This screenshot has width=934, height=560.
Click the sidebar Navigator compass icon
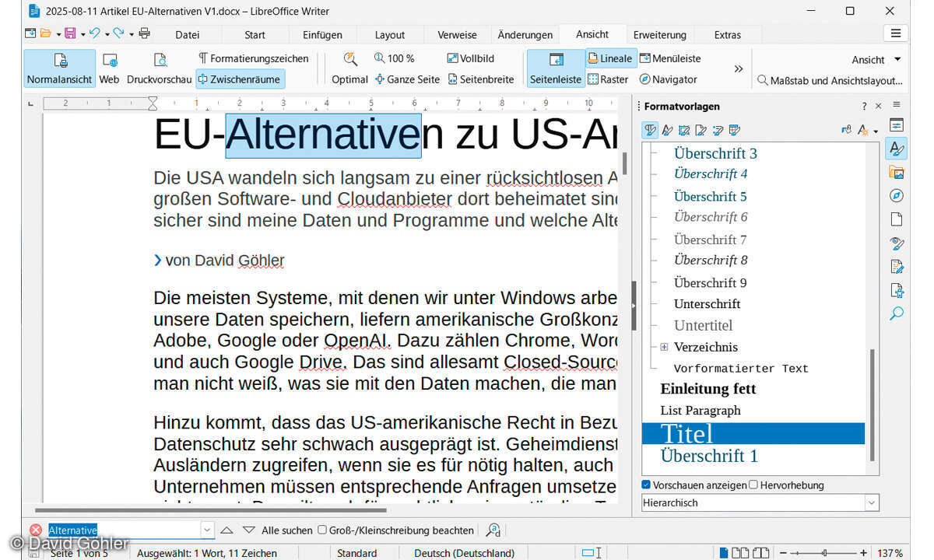tap(897, 196)
